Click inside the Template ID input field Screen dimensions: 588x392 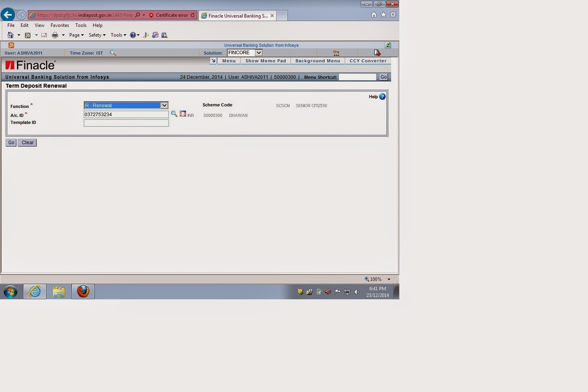(x=126, y=123)
